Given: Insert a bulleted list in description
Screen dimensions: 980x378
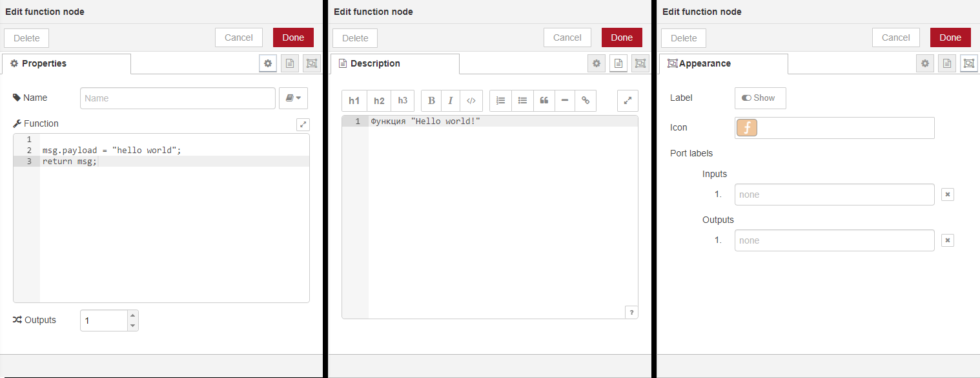Looking at the screenshot, I should [522, 101].
